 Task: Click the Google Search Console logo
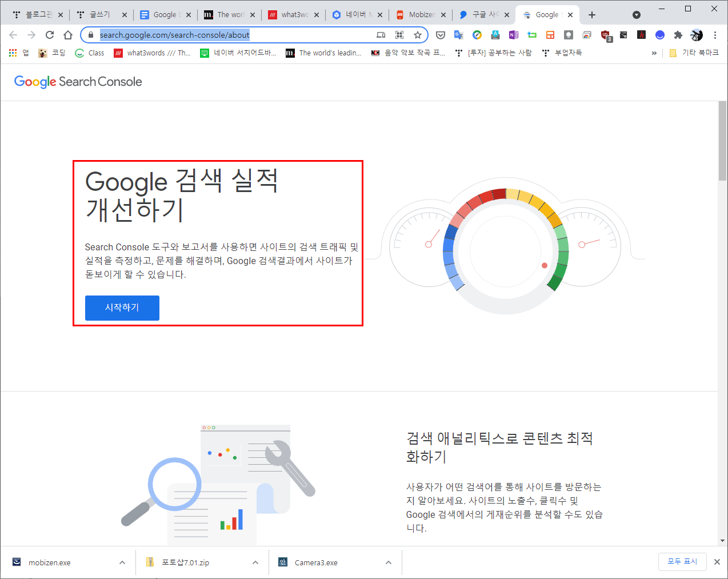tap(78, 82)
